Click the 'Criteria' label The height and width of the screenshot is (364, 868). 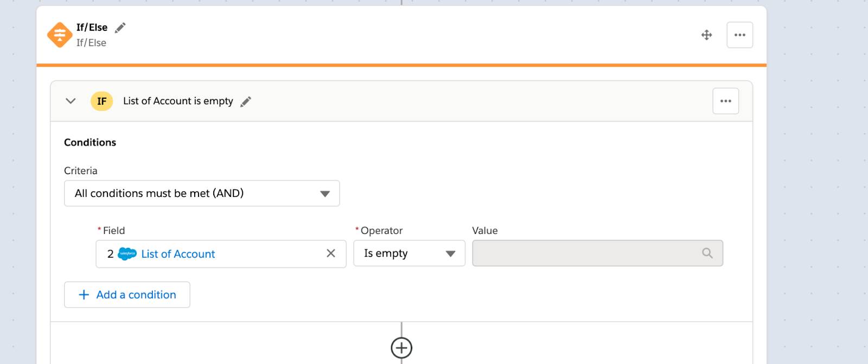coord(81,171)
